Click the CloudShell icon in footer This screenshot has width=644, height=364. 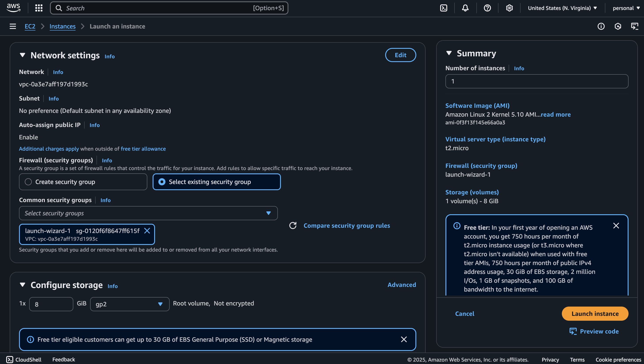[x=9, y=360]
